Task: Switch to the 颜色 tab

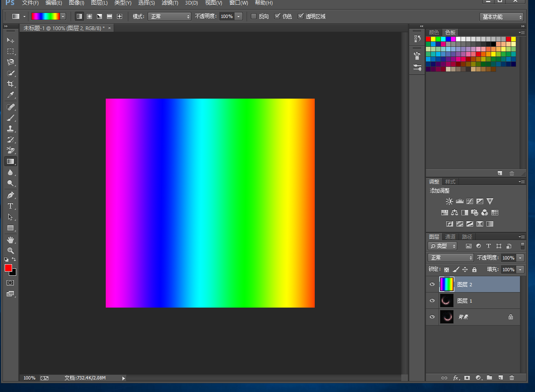Action: (x=434, y=32)
